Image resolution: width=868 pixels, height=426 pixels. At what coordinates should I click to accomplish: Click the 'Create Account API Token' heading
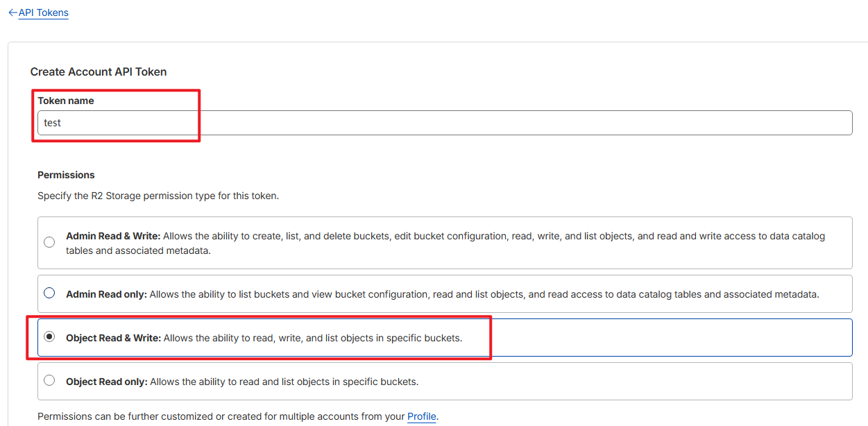99,71
